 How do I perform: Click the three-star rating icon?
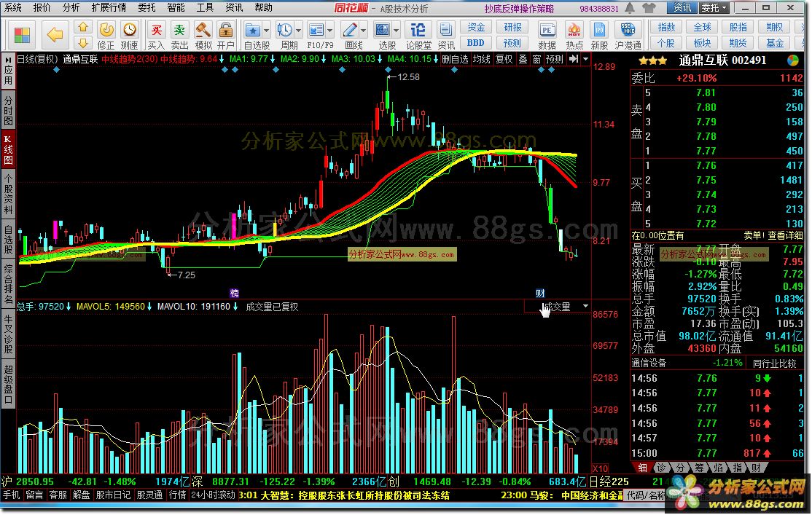pyautogui.click(x=653, y=60)
